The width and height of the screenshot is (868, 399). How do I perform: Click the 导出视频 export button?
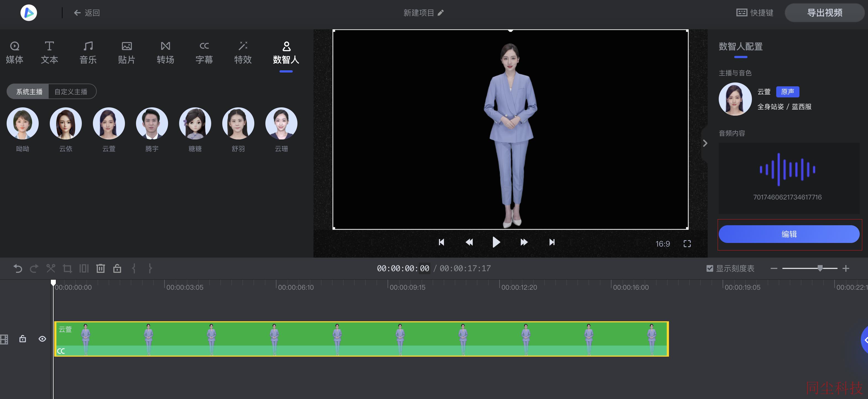tap(825, 13)
